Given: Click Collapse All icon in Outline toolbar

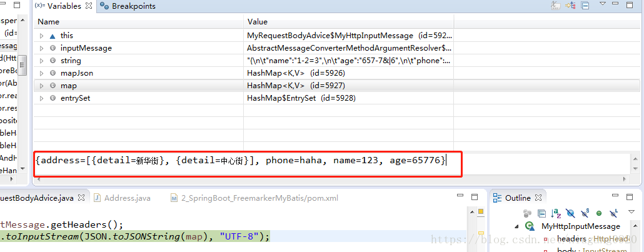Looking at the screenshot, I should click(x=542, y=213).
